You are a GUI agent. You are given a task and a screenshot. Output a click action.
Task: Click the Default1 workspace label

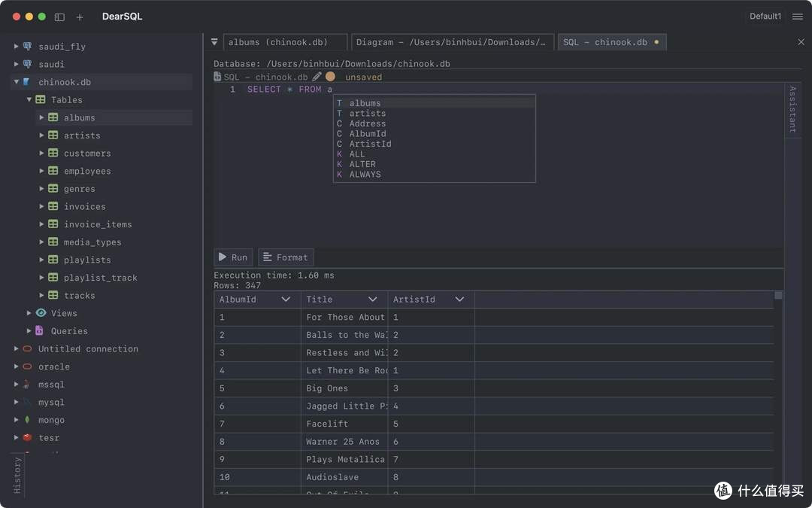coord(765,17)
